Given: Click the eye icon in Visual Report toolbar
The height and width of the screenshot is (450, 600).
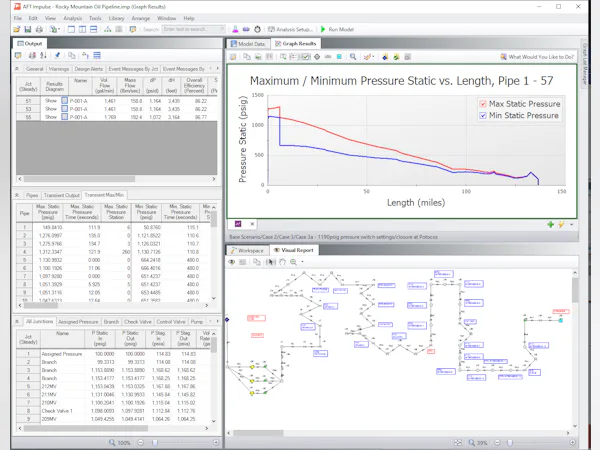Looking at the screenshot, I should click(232, 262).
